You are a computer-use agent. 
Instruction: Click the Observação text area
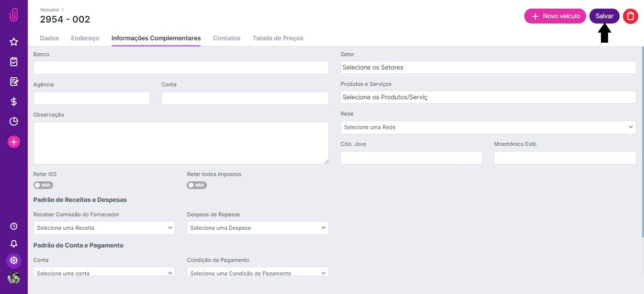(x=181, y=143)
